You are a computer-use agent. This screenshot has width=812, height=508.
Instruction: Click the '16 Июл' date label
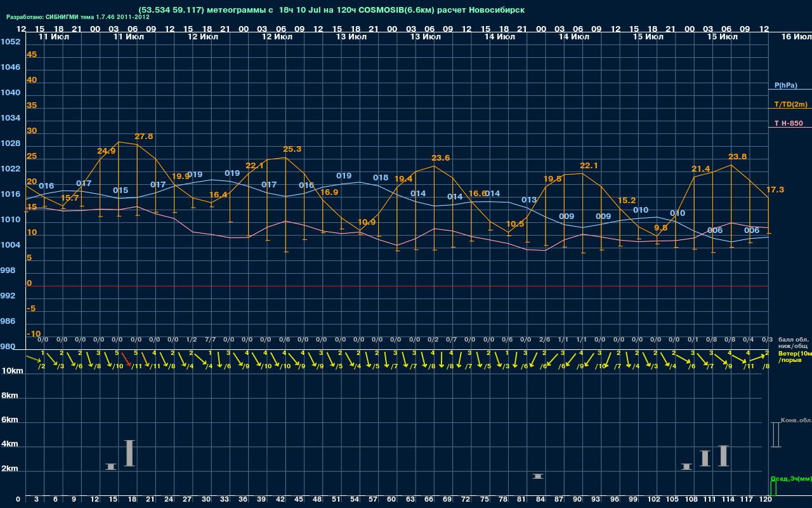point(796,37)
